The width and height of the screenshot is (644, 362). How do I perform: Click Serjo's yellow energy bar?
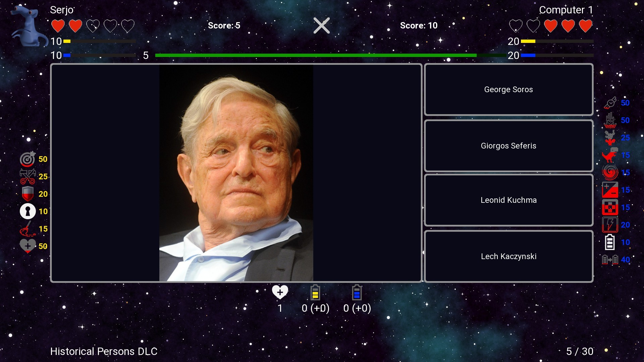[100, 41]
